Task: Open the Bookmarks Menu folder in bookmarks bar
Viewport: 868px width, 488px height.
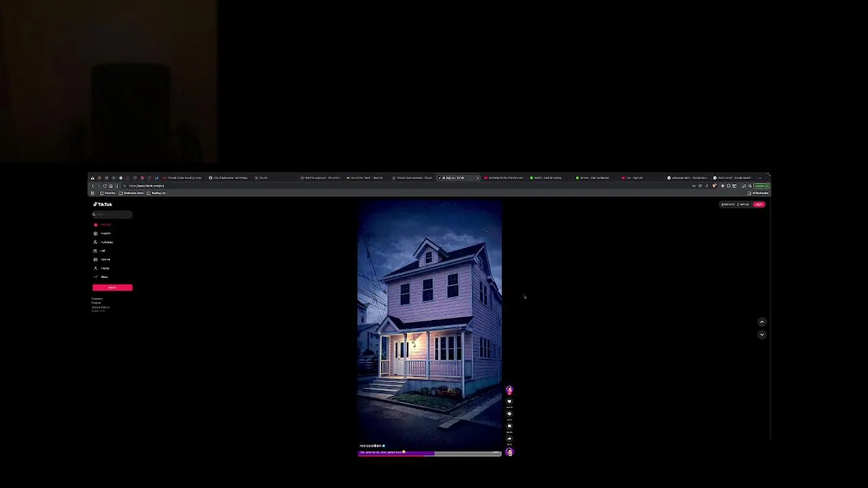Action: tap(131, 193)
